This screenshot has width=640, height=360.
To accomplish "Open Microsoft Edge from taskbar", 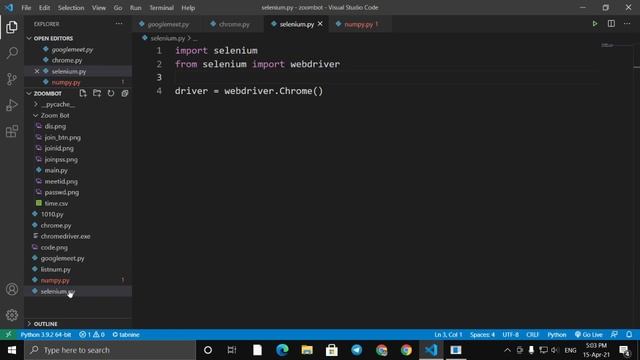I will tap(282, 350).
